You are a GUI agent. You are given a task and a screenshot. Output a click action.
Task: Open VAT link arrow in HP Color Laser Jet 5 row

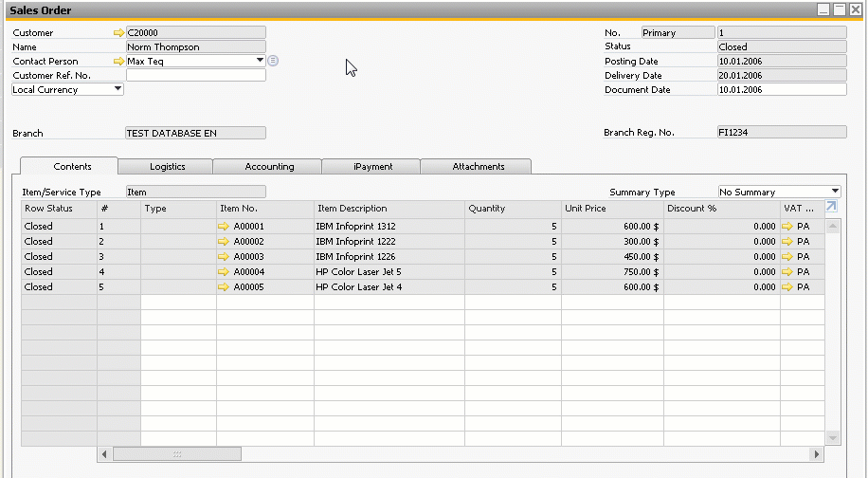coord(787,272)
